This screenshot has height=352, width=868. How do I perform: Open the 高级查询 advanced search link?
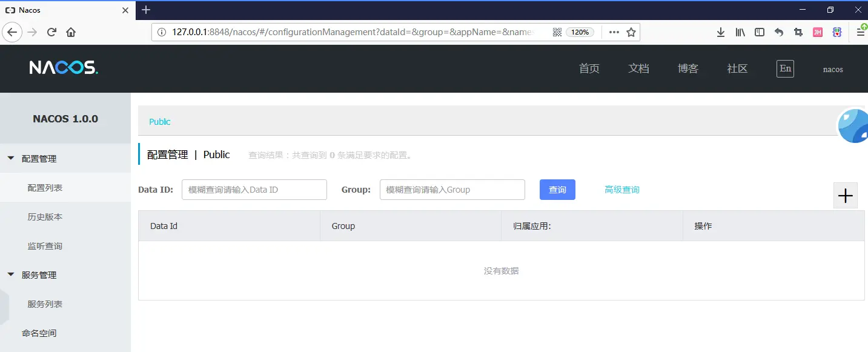(622, 190)
